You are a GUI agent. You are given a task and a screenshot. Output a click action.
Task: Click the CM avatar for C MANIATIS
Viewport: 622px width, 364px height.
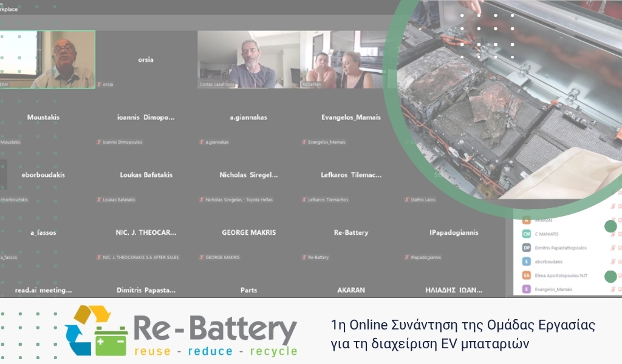(x=527, y=234)
